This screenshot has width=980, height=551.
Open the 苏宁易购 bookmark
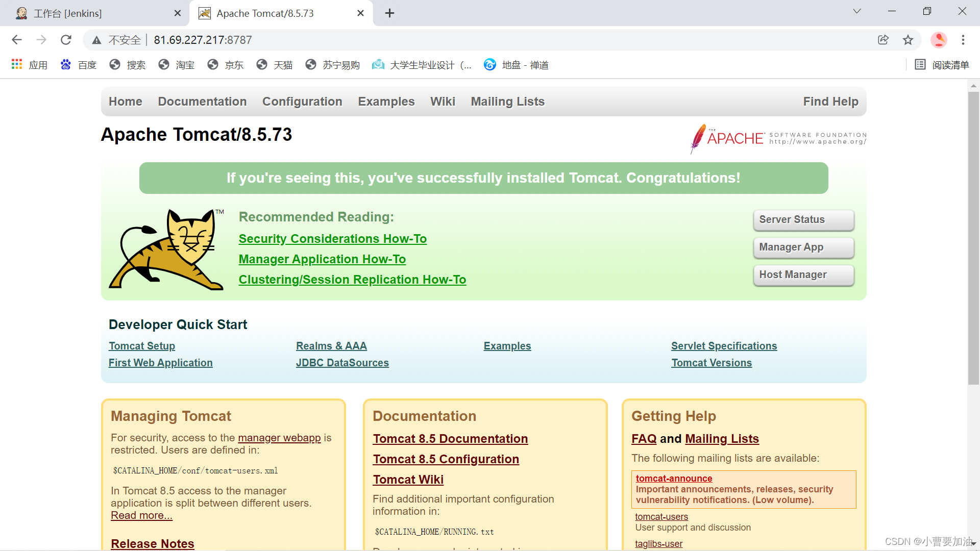pos(333,65)
